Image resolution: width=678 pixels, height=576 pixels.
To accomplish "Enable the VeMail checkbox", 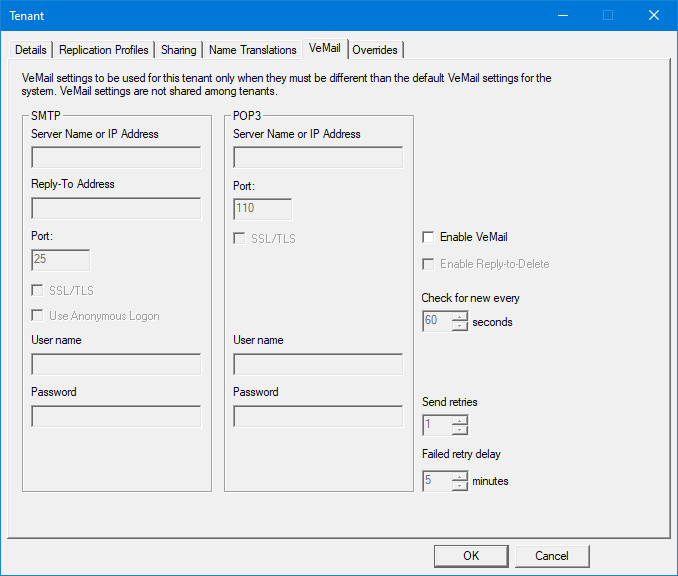I will [x=429, y=238].
